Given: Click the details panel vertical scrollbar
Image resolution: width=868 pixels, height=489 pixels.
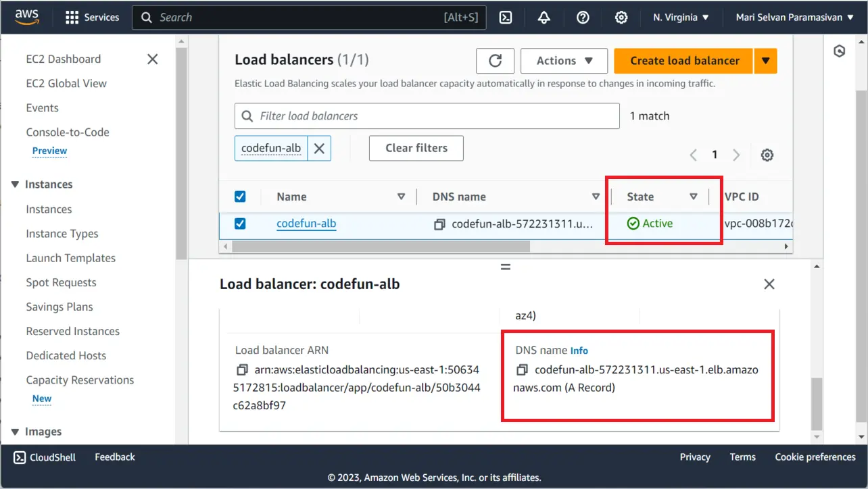Looking at the screenshot, I should (x=817, y=404).
